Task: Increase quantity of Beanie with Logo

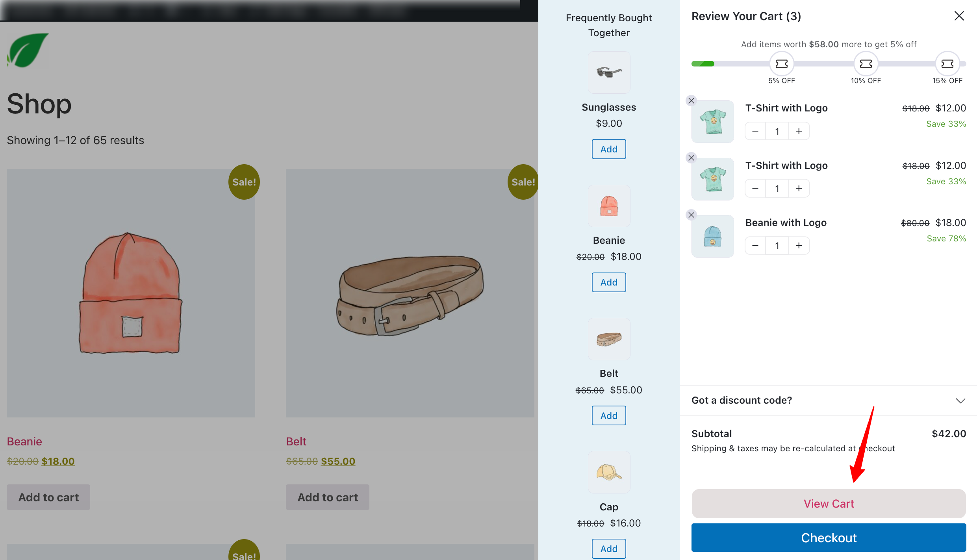Action: click(799, 245)
